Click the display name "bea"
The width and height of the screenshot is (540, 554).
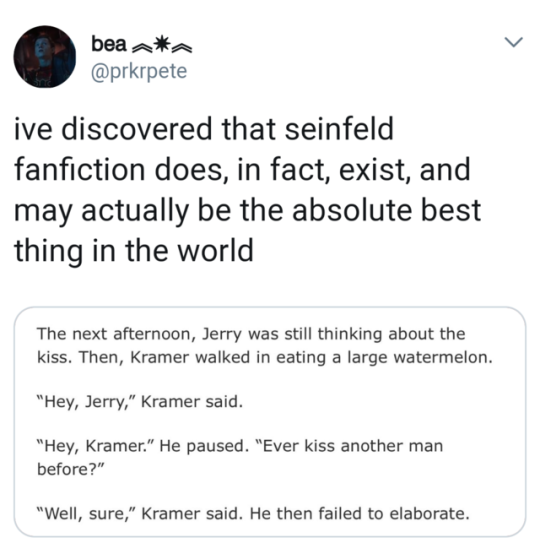(108, 44)
